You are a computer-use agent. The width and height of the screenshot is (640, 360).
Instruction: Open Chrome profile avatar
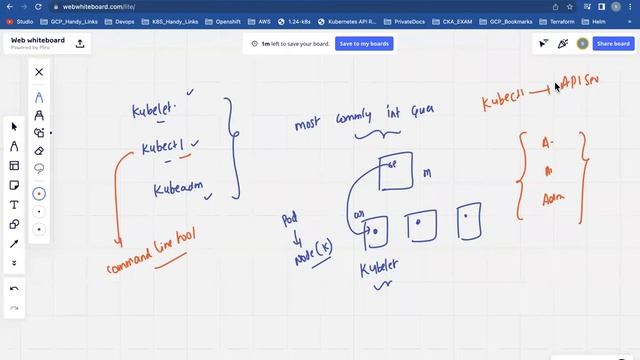[616, 7]
